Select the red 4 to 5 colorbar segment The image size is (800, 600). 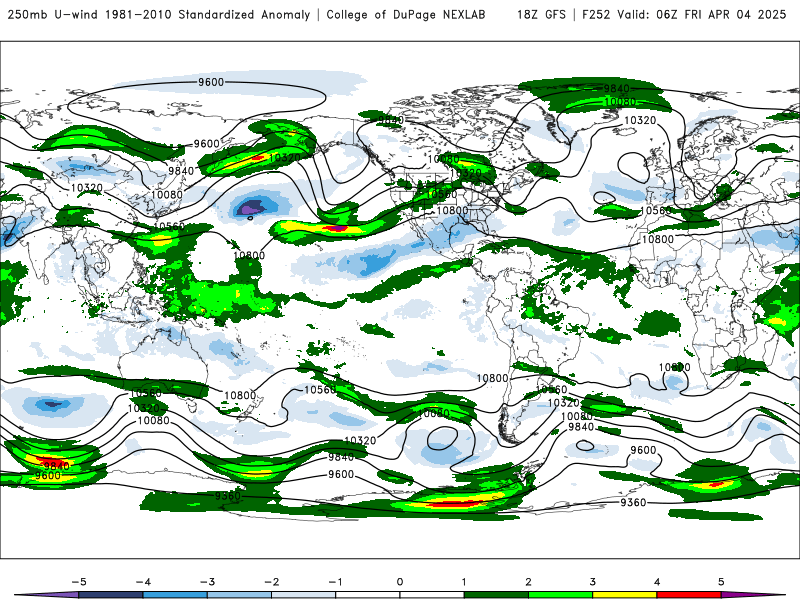coord(689,595)
